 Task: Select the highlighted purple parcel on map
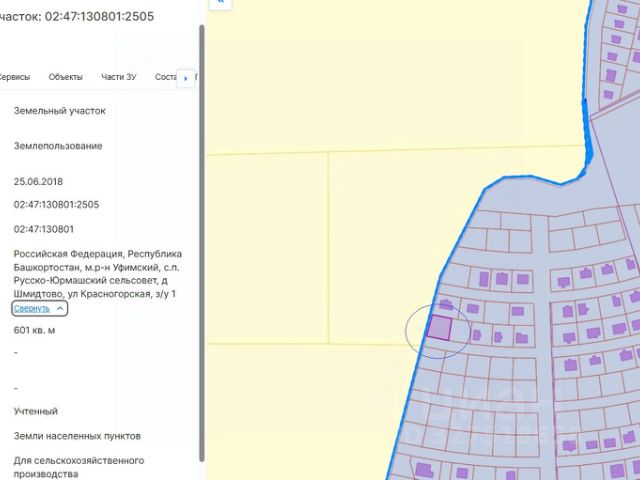439,328
